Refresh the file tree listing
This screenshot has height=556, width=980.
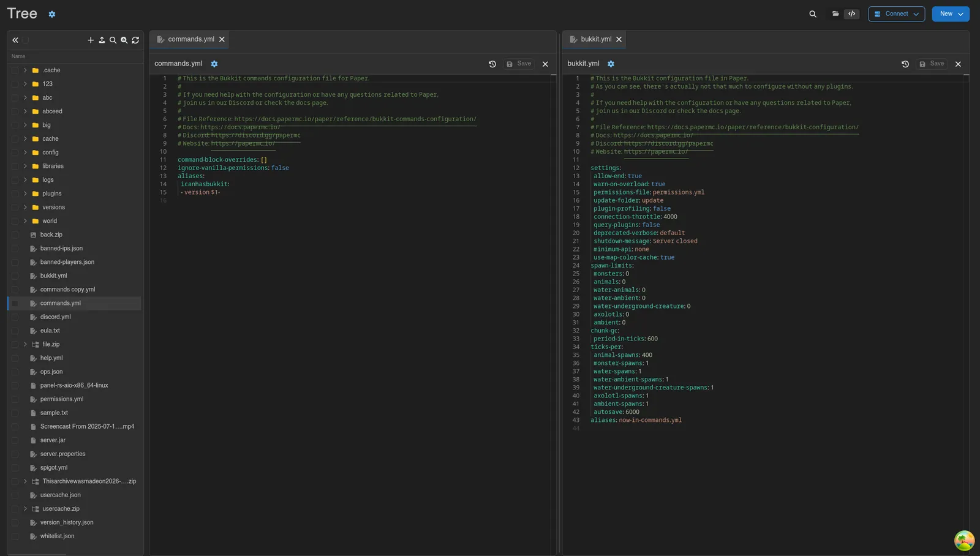[135, 40]
